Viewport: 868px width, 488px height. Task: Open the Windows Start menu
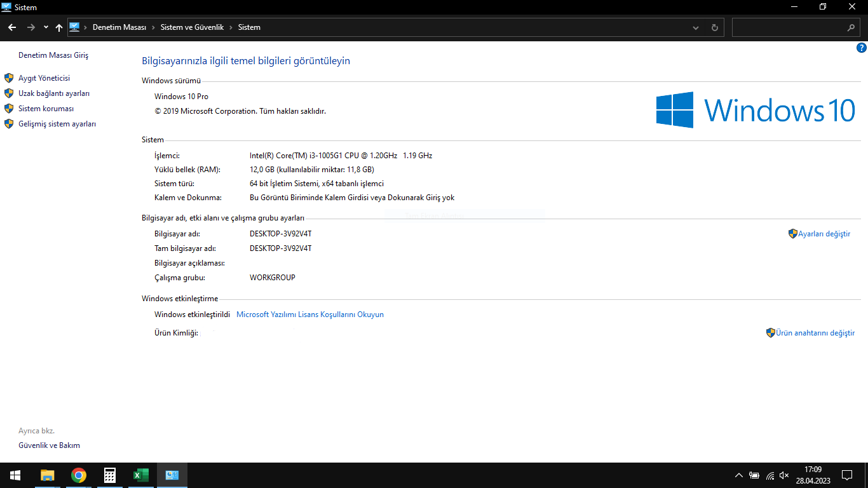coord(15,475)
